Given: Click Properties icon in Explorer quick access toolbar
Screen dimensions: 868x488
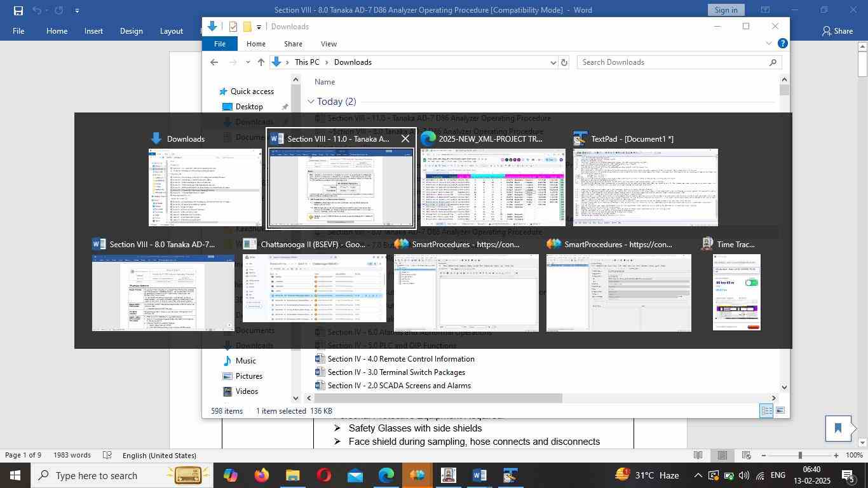Looking at the screenshot, I should point(233,27).
